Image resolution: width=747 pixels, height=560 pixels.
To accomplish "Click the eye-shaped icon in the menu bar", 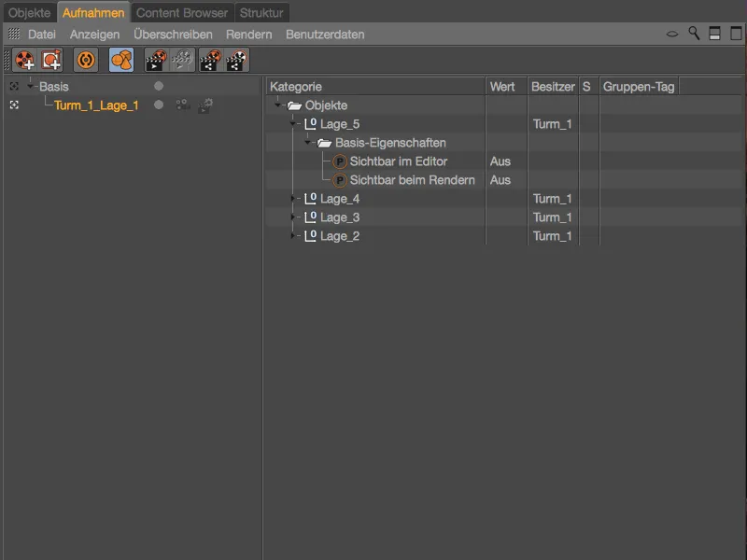I will (x=672, y=34).
